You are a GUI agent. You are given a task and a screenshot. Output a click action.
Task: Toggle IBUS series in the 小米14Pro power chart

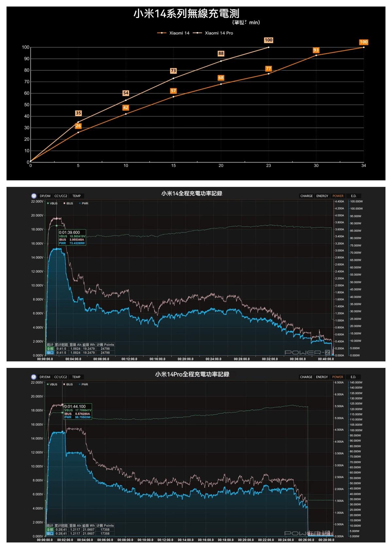tap(68, 385)
